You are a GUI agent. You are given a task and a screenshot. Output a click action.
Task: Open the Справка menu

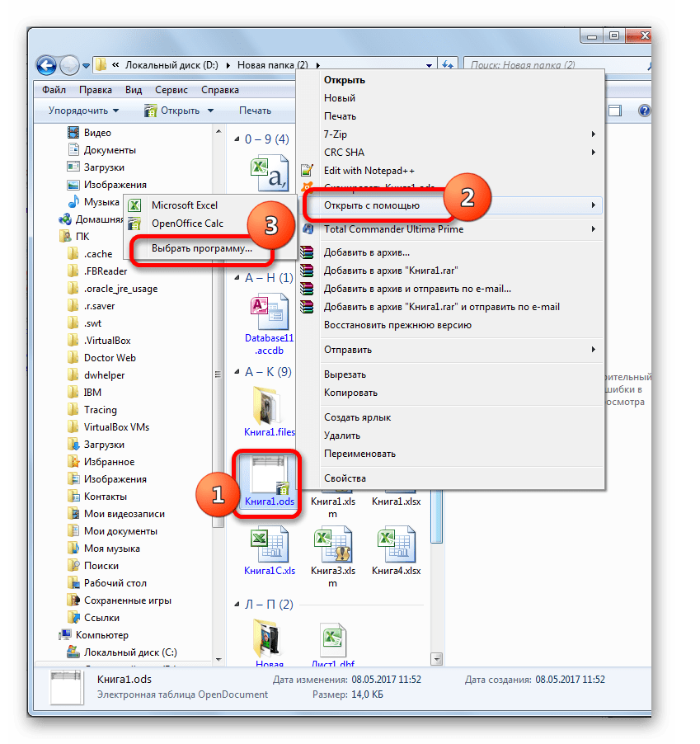click(x=219, y=90)
